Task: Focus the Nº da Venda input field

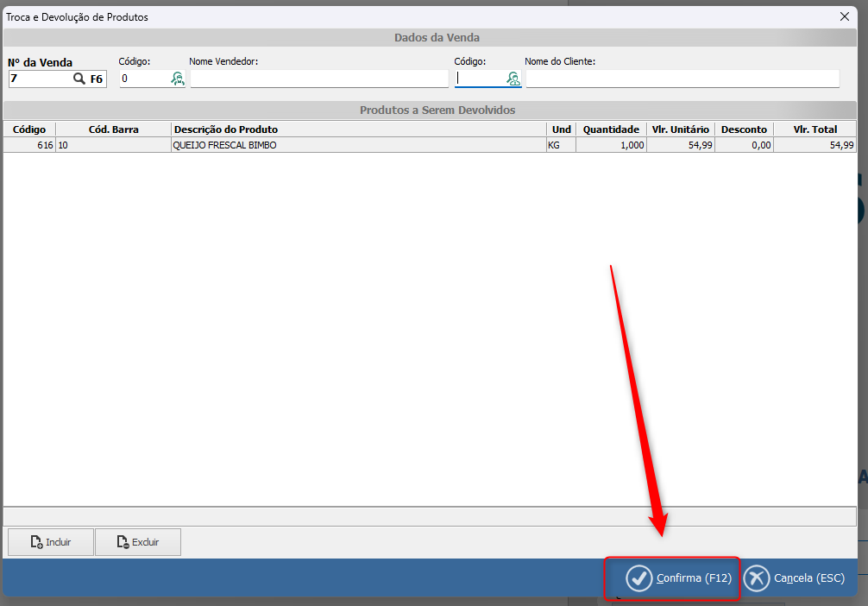Action: click(x=39, y=79)
